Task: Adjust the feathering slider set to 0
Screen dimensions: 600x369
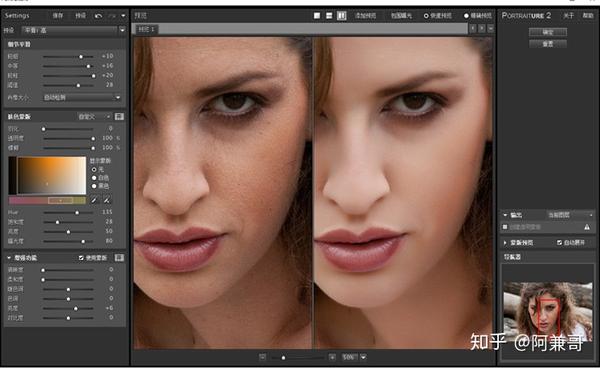Action: point(68,129)
